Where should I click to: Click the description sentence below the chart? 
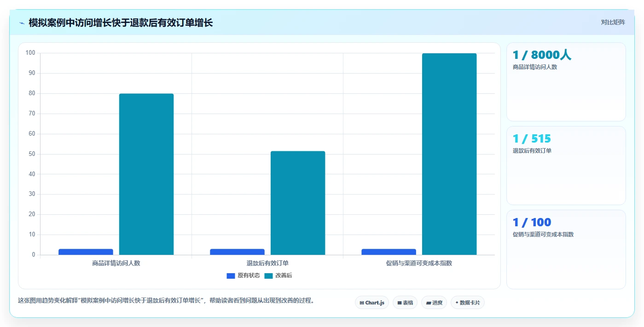[x=166, y=301]
